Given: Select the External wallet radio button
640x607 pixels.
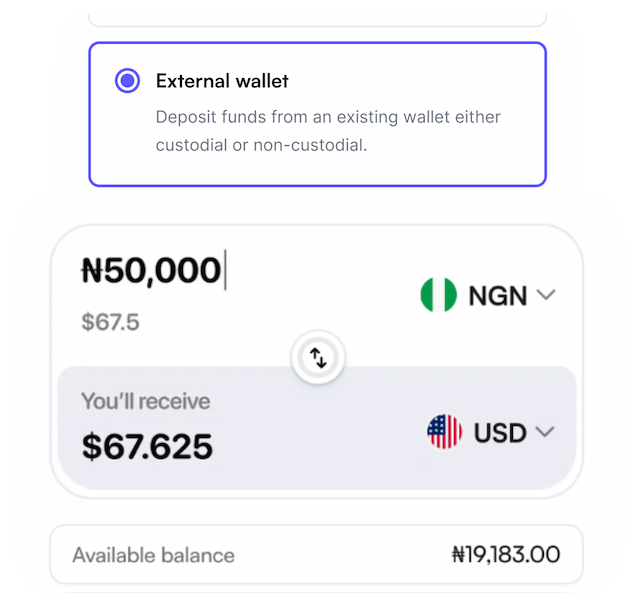Looking at the screenshot, I should pos(127,81).
